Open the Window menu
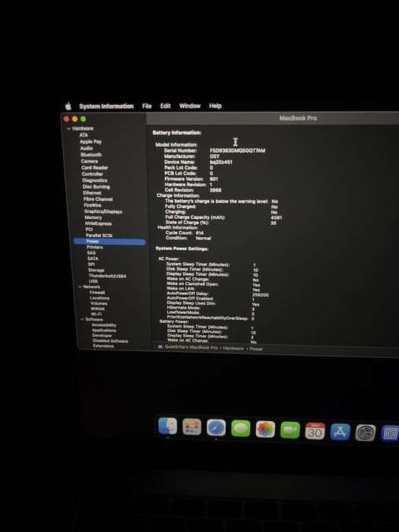The height and width of the screenshot is (532, 399). point(190,106)
